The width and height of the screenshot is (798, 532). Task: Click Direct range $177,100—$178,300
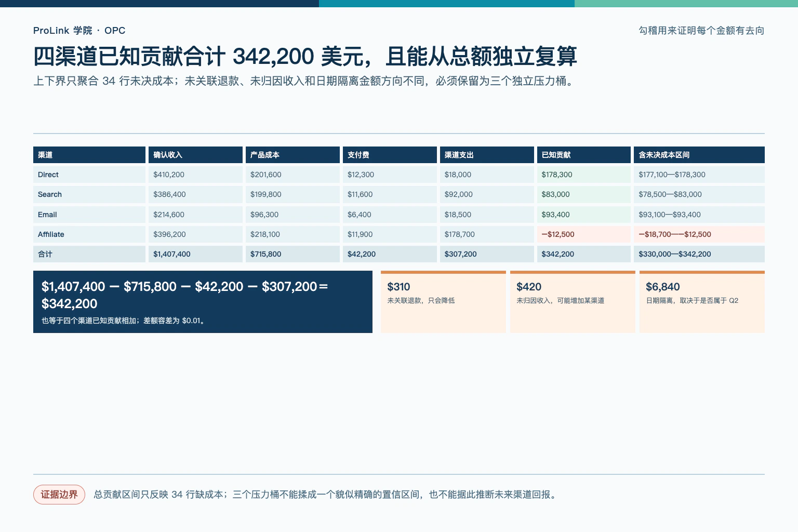tap(699, 175)
